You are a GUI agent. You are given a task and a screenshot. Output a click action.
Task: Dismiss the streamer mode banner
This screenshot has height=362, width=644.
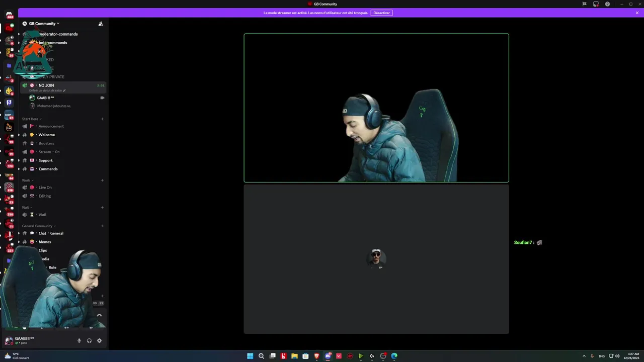click(x=637, y=13)
